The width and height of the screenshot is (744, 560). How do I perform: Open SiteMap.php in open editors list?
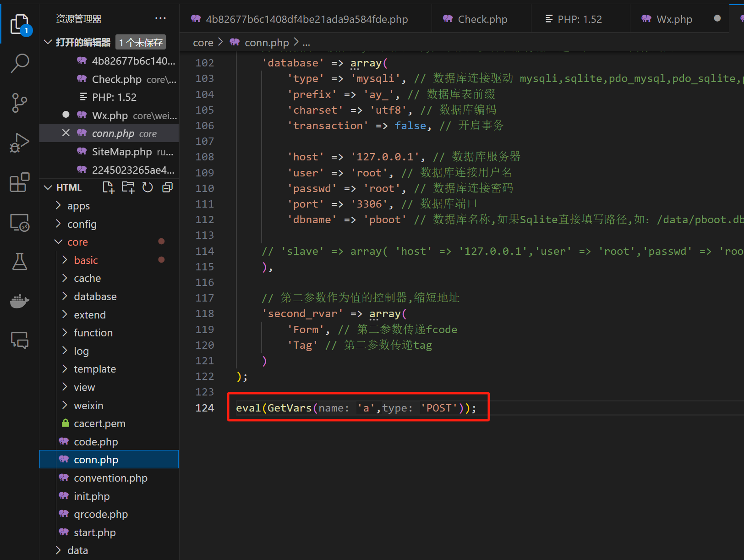pyautogui.click(x=109, y=152)
